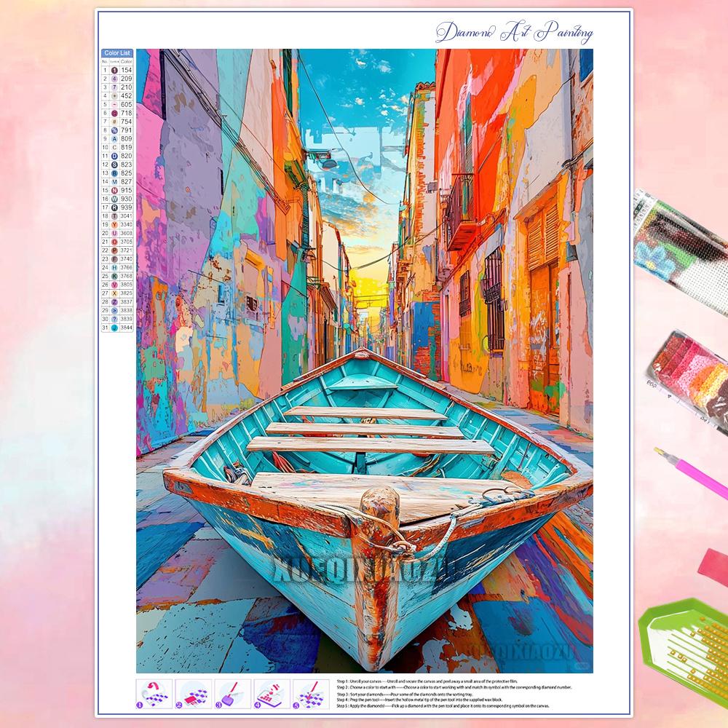Click the color number 3766
The image size is (728, 728).
coord(126,267)
